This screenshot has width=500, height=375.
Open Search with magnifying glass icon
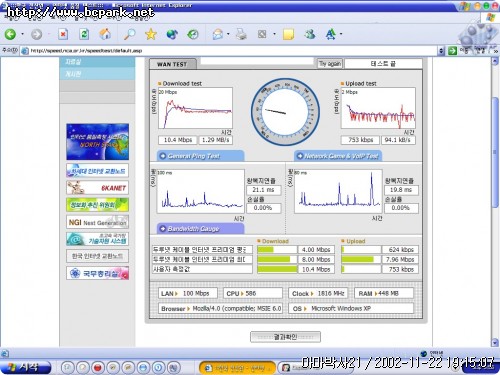pyautogui.click(x=130, y=34)
